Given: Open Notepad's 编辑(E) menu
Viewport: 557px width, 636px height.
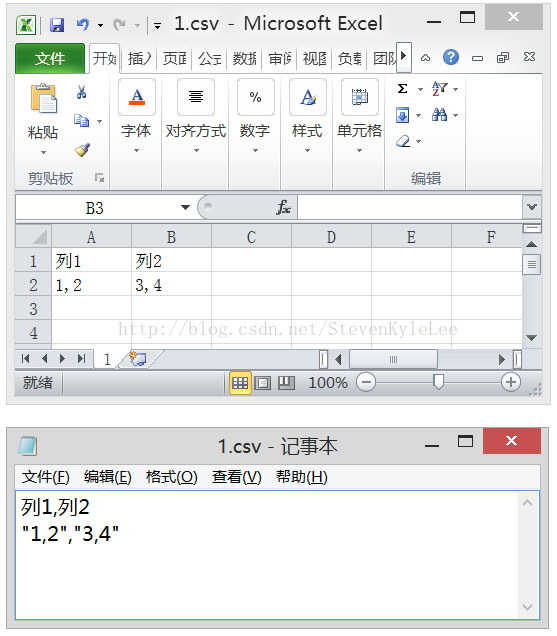Looking at the screenshot, I should click(x=108, y=477).
